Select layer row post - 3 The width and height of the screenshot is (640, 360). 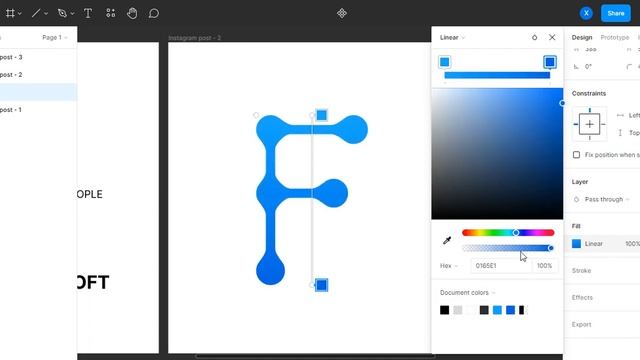point(38,57)
